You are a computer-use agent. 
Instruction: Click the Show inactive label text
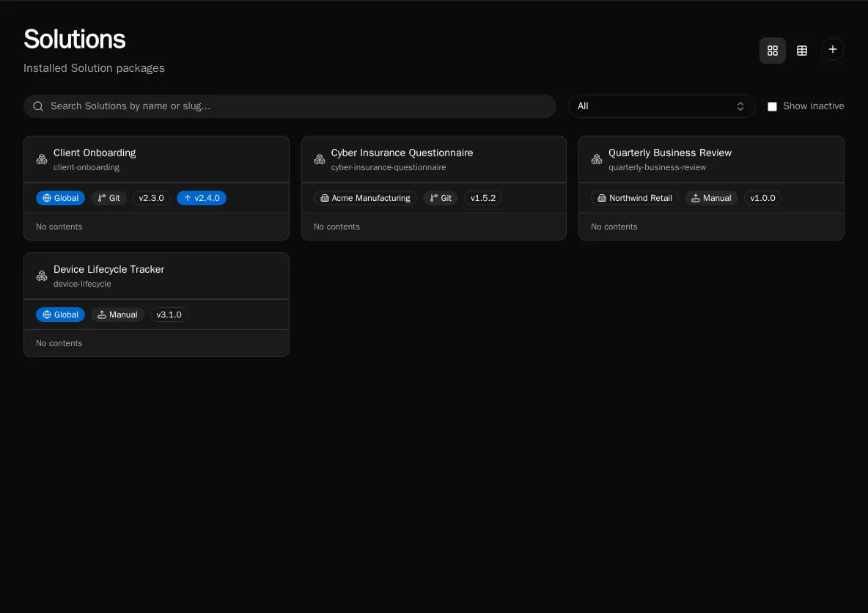coord(813,106)
